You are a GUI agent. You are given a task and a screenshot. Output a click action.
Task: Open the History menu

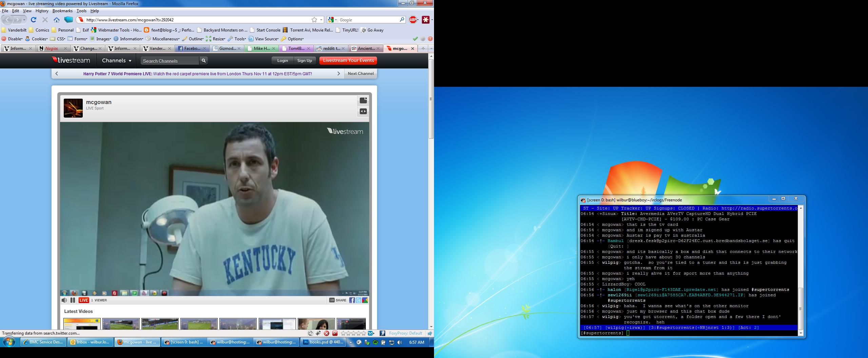42,11
